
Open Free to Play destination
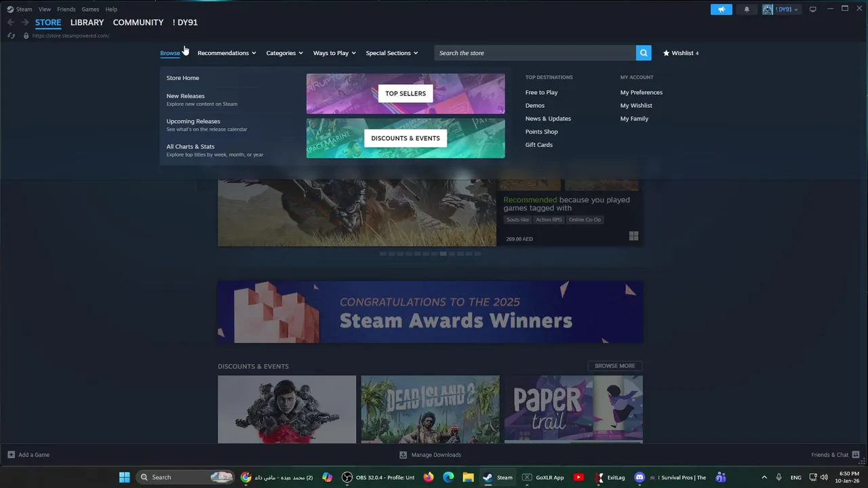pos(542,92)
